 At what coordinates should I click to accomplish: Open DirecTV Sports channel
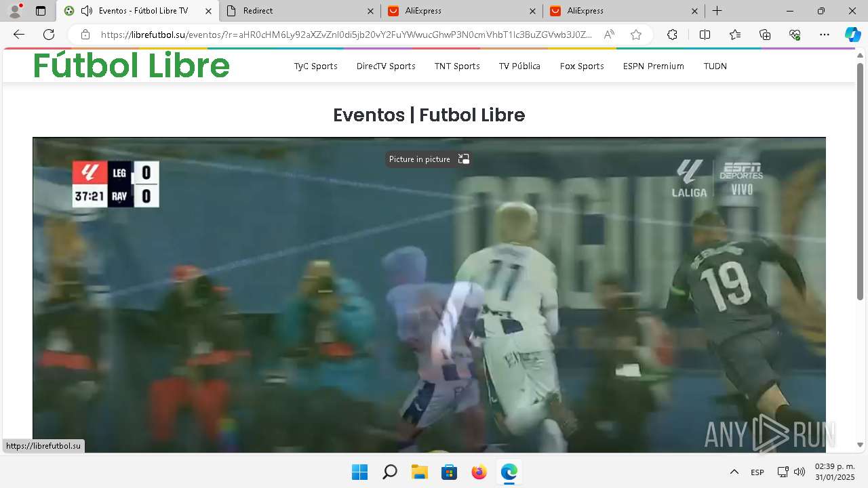[x=386, y=66]
